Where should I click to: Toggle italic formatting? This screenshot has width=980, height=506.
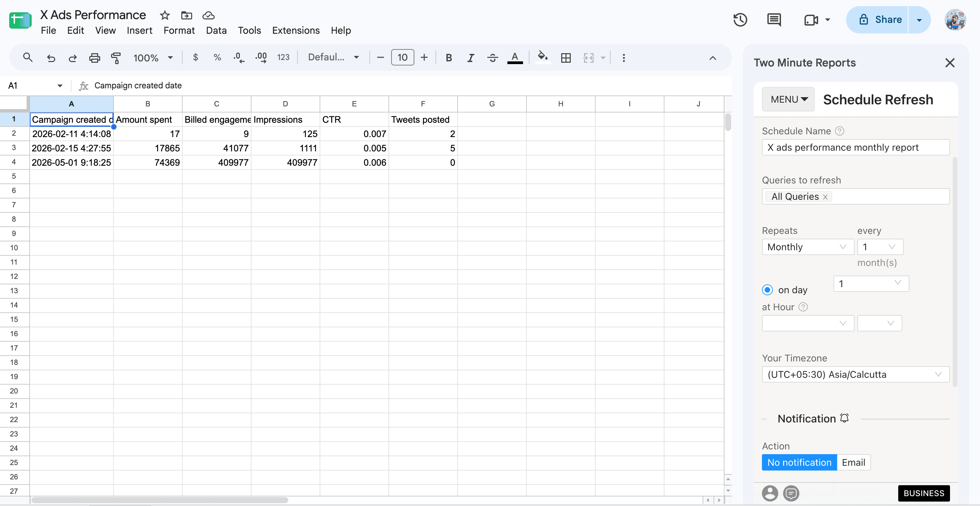[471, 58]
